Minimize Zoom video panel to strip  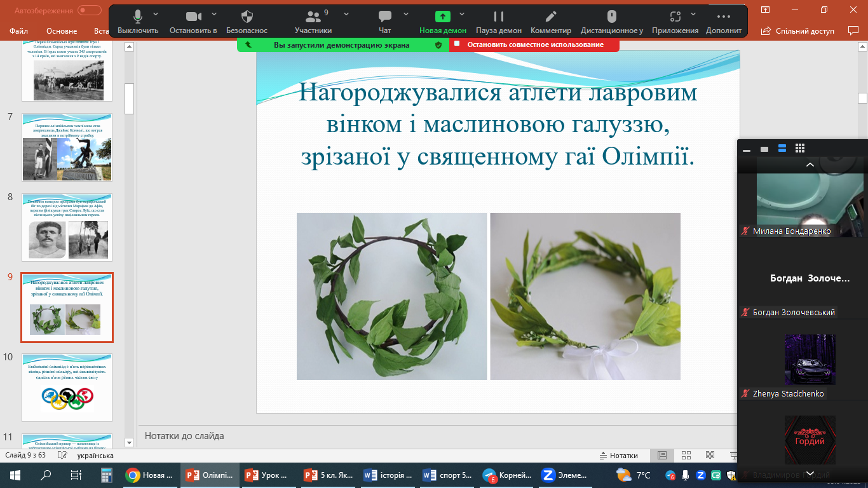[747, 149]
